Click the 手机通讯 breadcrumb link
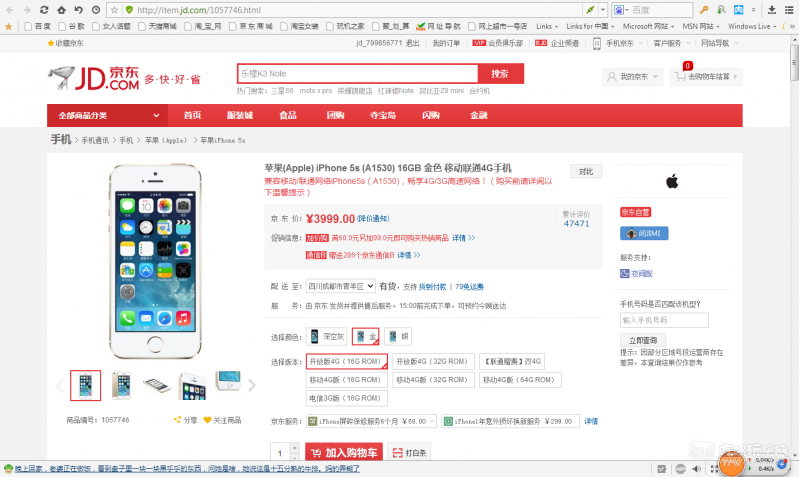Screen dimensions: 799x477 click(x=95, y=141)
